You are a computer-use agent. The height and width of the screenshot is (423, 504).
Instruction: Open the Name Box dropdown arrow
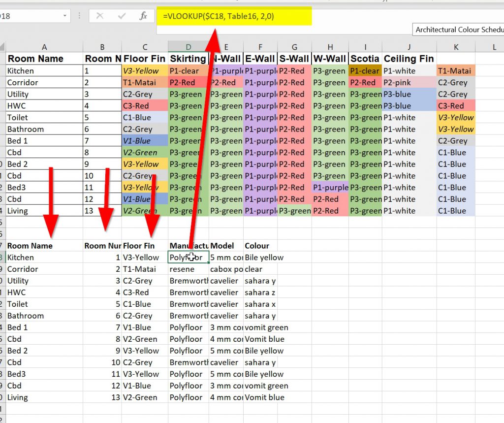[x=65, y=16]
